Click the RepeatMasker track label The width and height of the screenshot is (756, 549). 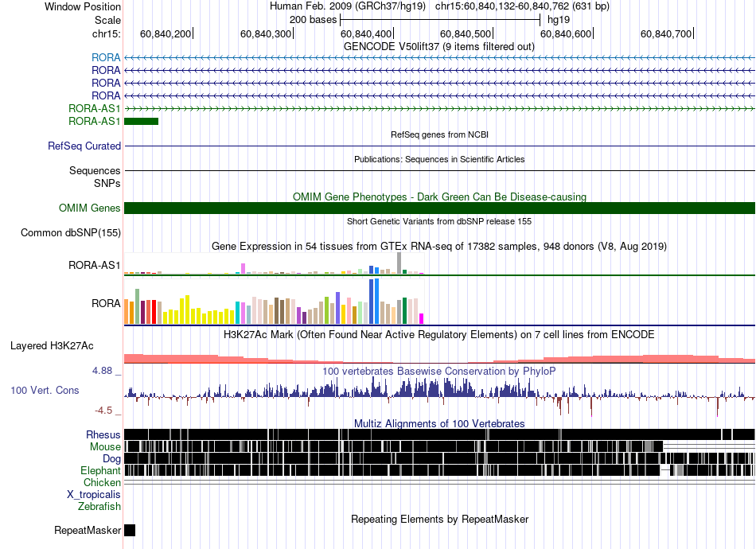[x=88, y=530]
